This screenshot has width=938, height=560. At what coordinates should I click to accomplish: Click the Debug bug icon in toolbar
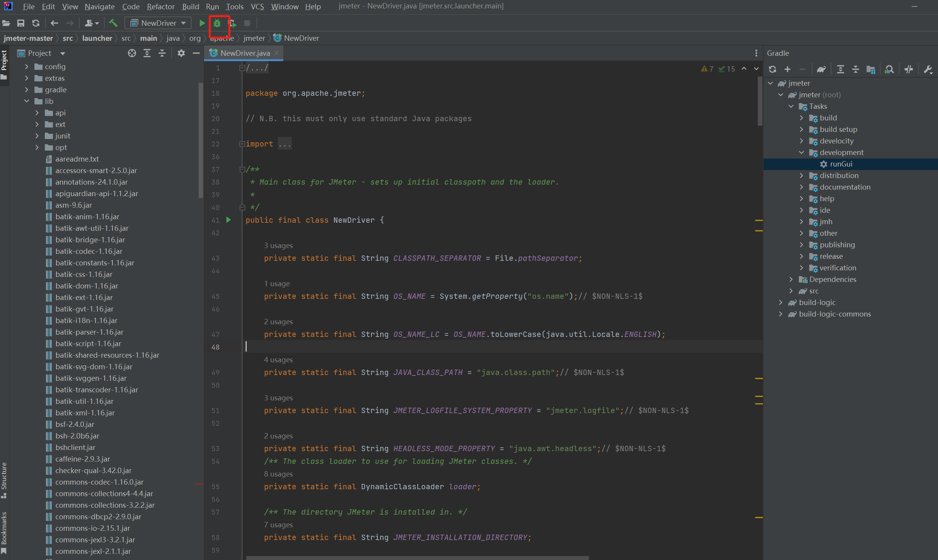217,23
